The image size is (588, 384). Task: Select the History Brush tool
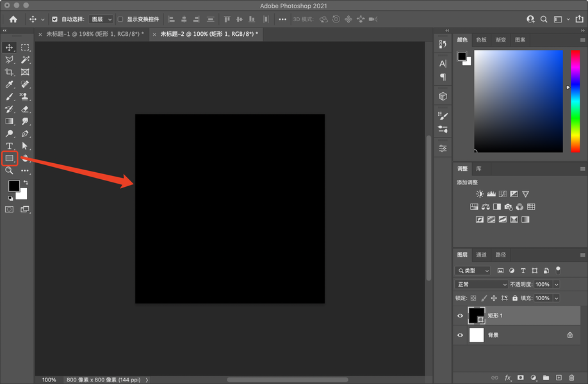click(x=10, y=109)
